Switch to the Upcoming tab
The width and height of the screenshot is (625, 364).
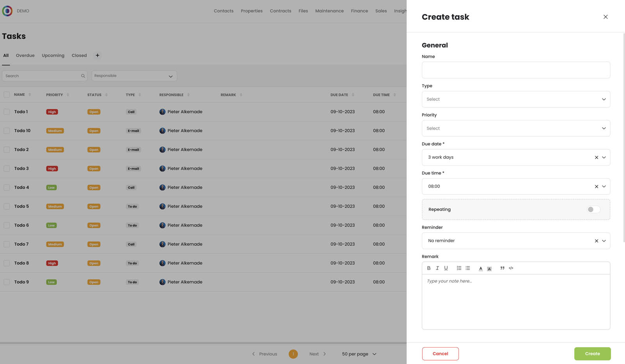click(53, 55)
